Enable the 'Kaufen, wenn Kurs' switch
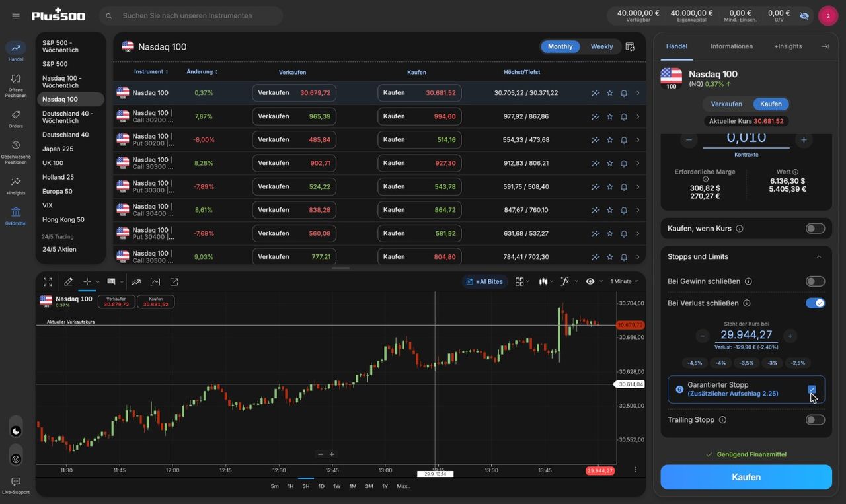This screenshot has width=846, height=504. 815,229
